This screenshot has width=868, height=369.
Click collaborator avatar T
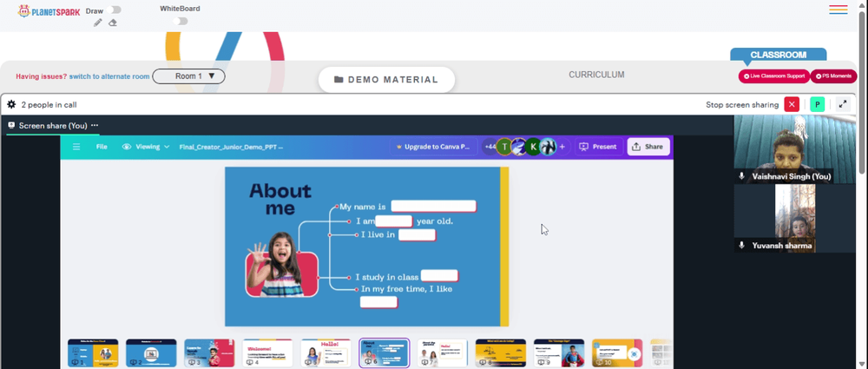click(503, 147)
